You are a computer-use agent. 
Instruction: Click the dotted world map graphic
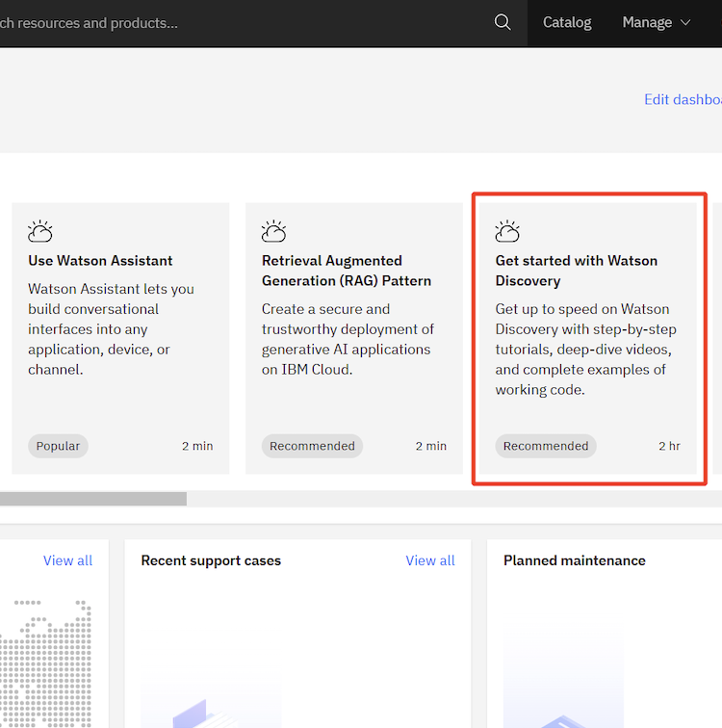[x=45, y=663]
